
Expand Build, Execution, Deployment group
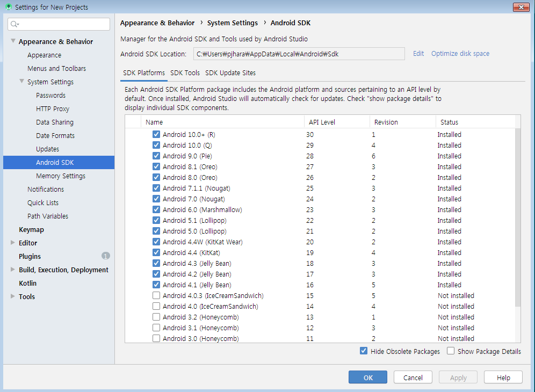[x=13, y=270]
